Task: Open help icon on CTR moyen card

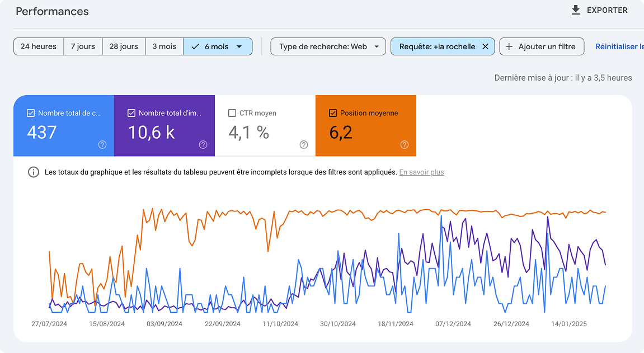Action: point(304,145)
